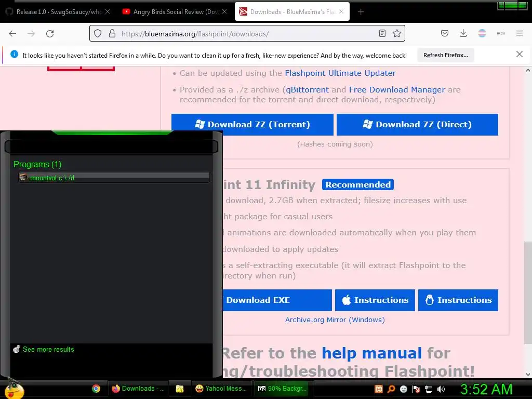
Task: Dismiss the Firefox refresh notification bar
Action: pos(520,54)
